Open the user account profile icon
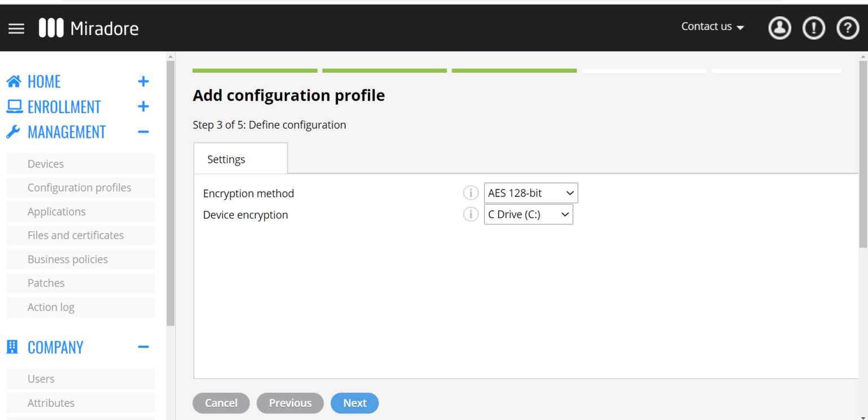Image resolution: width=868 pixels, height=420 pixels. click(779, 28)
